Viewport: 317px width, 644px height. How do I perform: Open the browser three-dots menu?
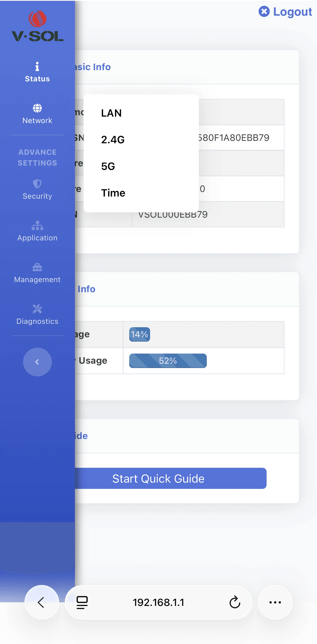[x=275, y=602]
